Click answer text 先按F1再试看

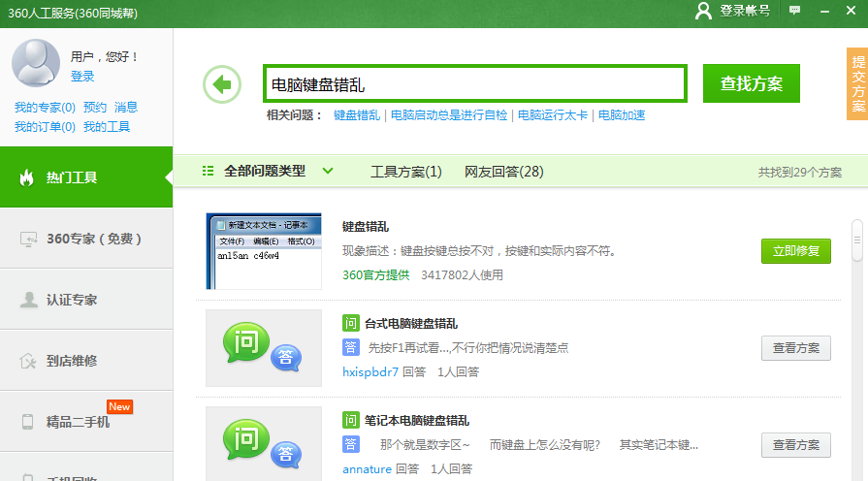coord(468,347)
